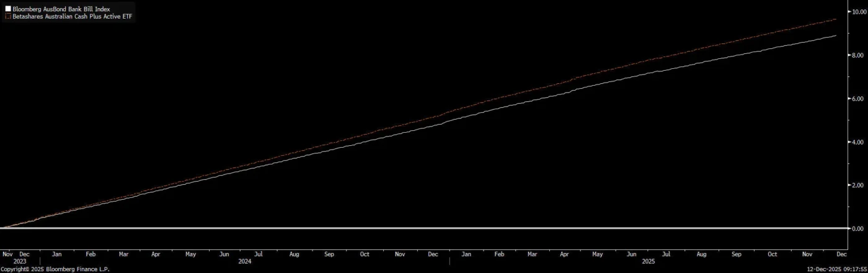Screen dimensions: 868x273
Task: Click the 2025 year label on time axis
Action: [649, 261]
